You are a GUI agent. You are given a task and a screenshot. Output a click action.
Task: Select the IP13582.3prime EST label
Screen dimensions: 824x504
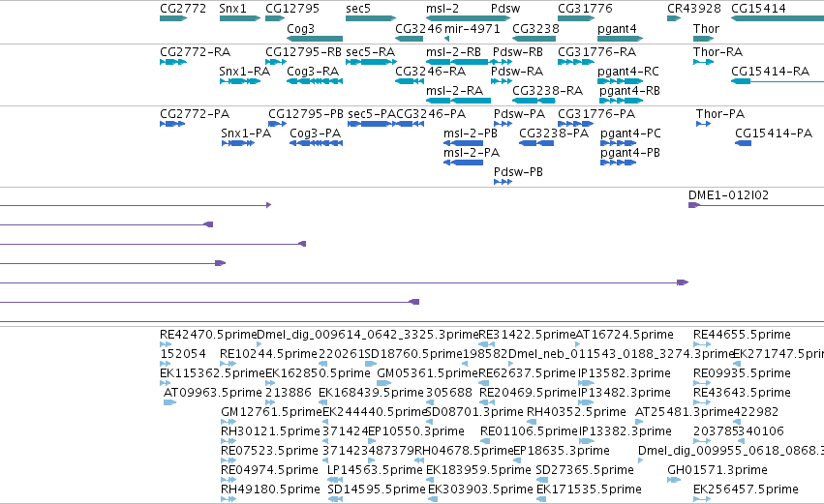(625, 372)
